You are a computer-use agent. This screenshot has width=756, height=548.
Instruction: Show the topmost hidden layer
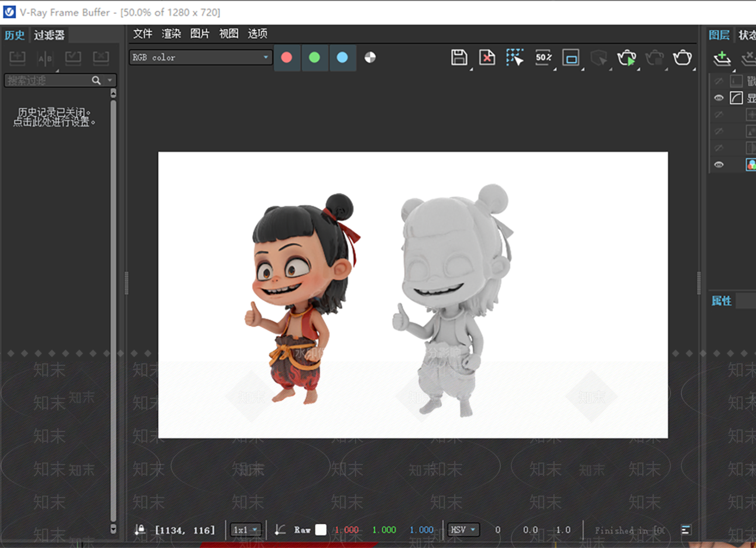pos(719,81)
